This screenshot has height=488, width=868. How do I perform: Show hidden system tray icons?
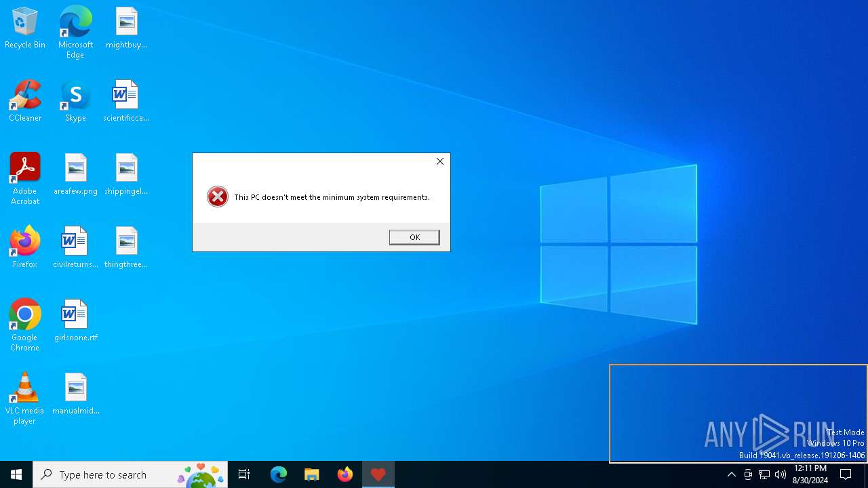(x=731, y=474)
